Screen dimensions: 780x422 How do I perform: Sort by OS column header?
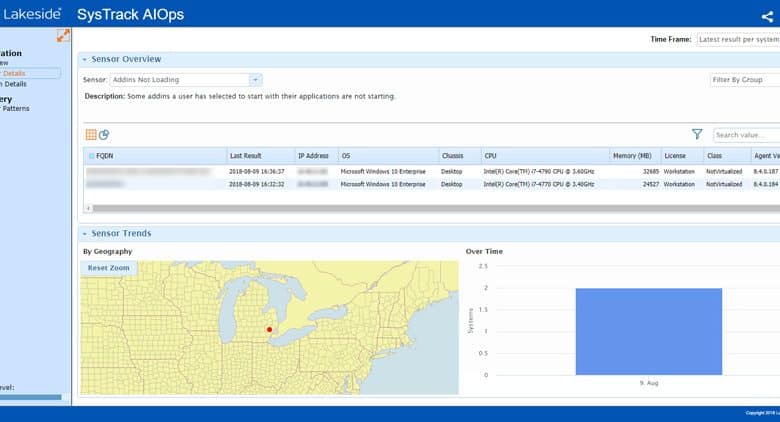(x=389, y=156)
